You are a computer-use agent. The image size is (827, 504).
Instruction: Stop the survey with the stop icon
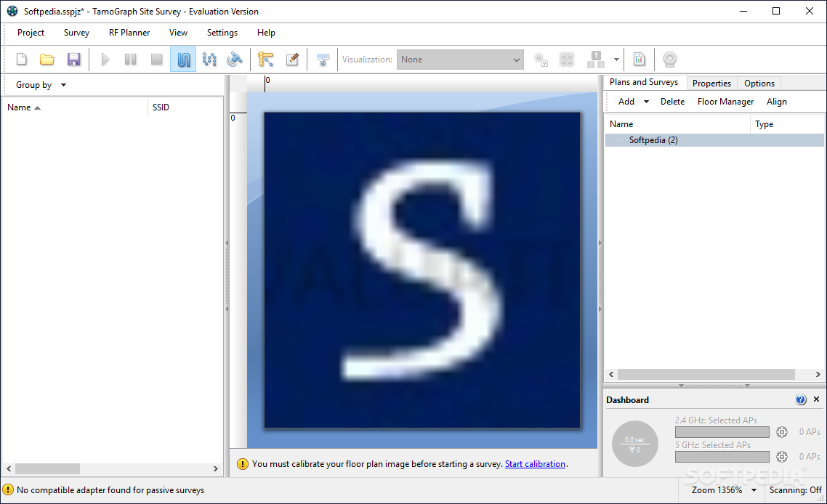[157, 59]
